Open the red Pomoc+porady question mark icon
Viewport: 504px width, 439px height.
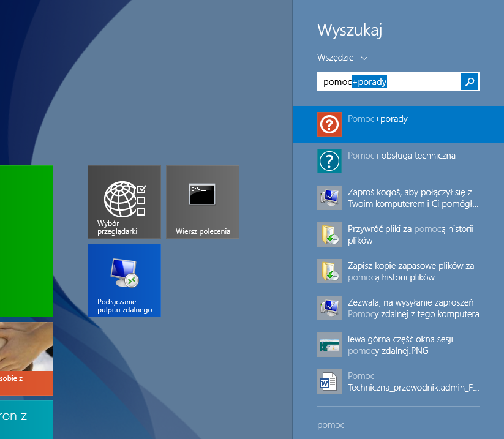click(329, 124)
